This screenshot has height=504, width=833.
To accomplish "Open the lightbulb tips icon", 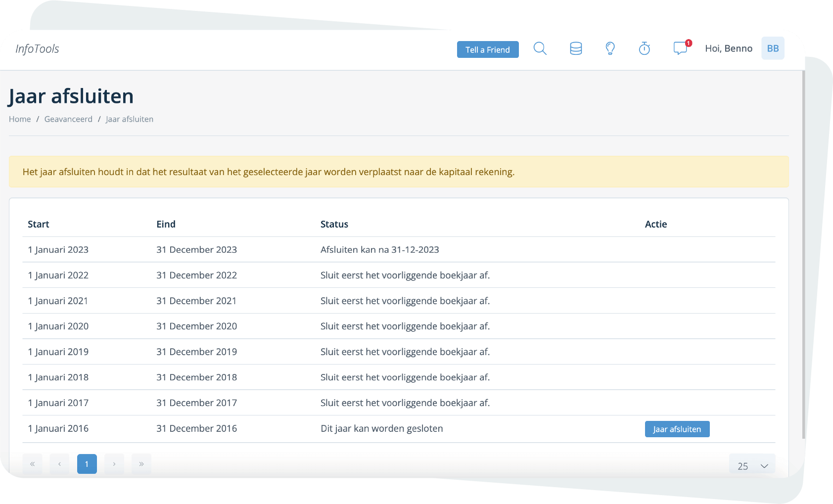I will (x=610, y=48).
